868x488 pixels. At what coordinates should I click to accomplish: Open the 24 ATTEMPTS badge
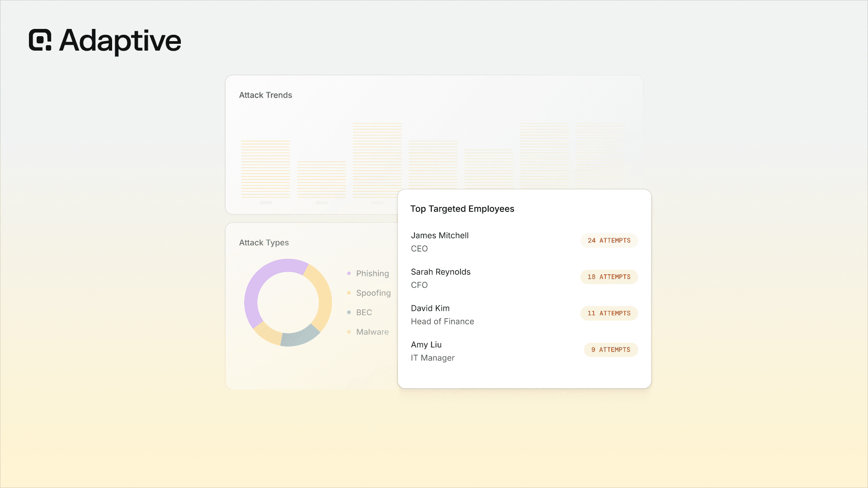[x=609, y=240]
